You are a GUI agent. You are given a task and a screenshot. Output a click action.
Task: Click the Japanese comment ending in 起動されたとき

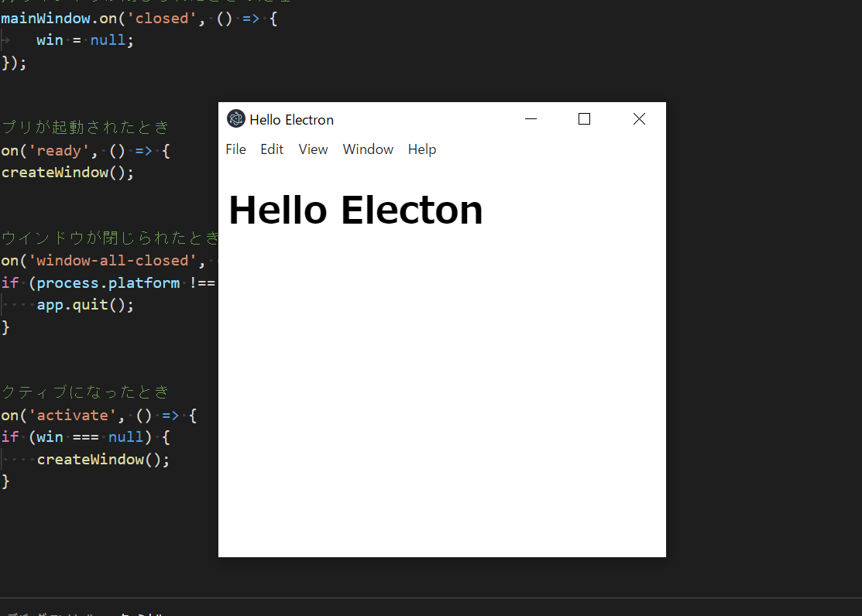coord(84,128)
